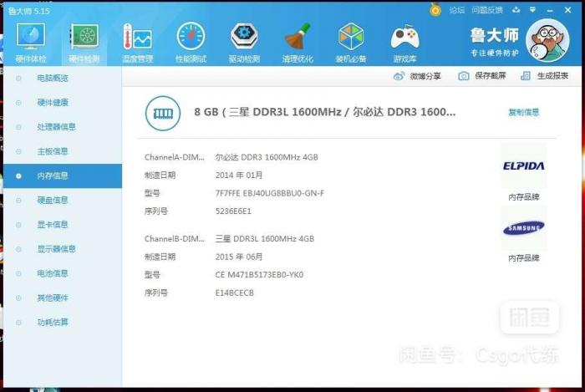Open the title bar dropdown menu arrow
585x392 pixels.
point(533,10)
